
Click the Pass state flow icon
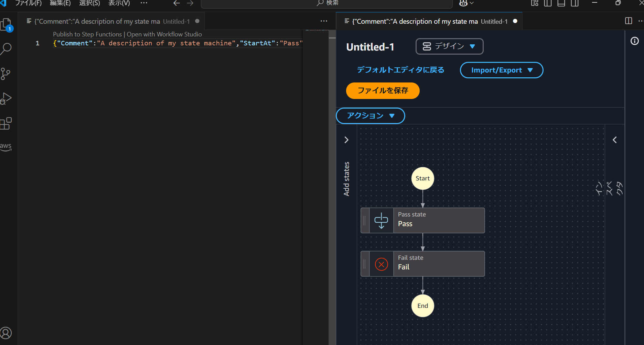pos(381,220)
